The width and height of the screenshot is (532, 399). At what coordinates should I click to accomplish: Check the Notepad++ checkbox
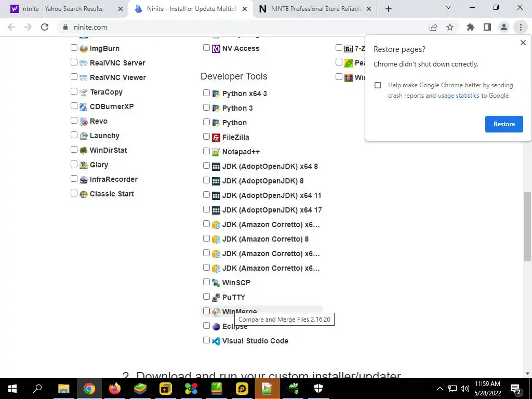206,151
